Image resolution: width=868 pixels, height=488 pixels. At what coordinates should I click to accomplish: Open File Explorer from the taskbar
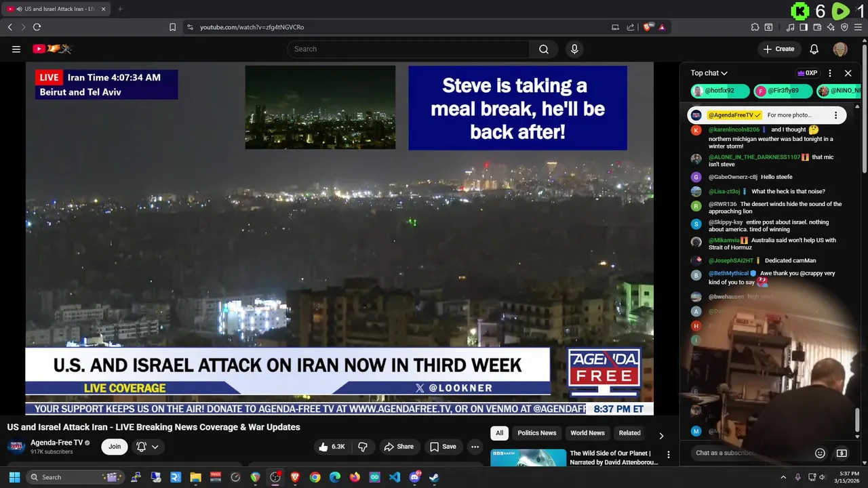click(x=195, y=477)
